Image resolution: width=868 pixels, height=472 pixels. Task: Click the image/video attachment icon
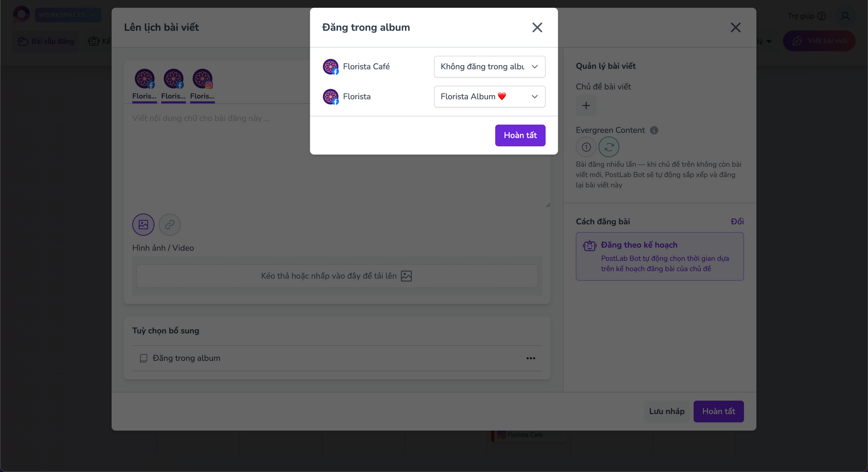(143, 224)
